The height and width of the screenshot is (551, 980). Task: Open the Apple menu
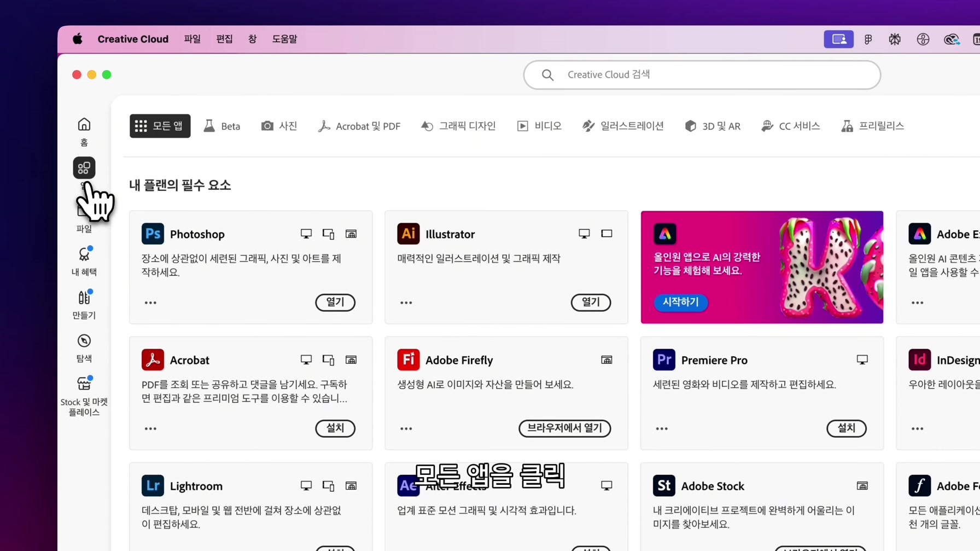78,39
